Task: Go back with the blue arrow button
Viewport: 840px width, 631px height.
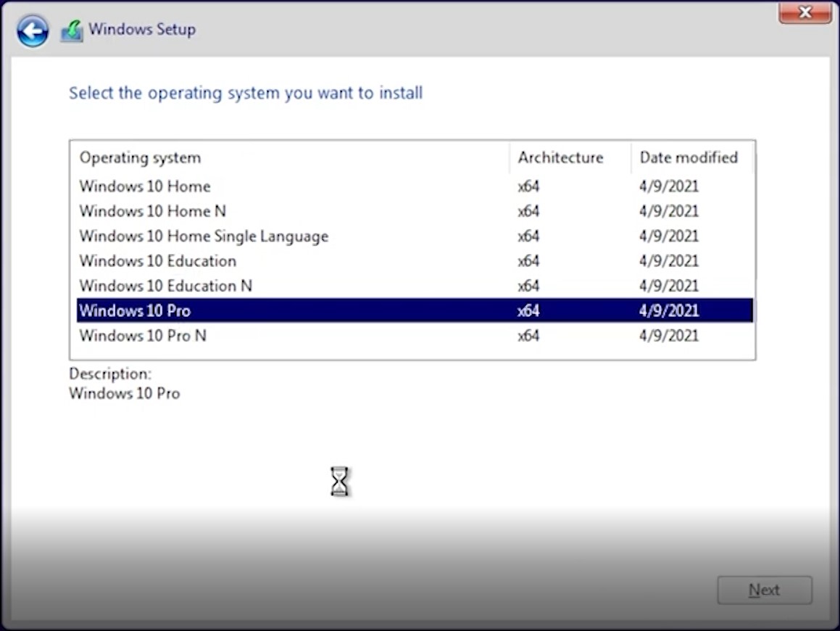Action: click(x=33, y=30)
